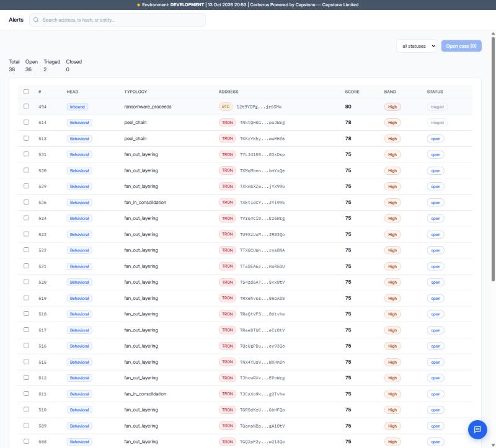Click the High band badge of alert 529
The width and height of the screenshot is (496, 448).
pos(392,187)
